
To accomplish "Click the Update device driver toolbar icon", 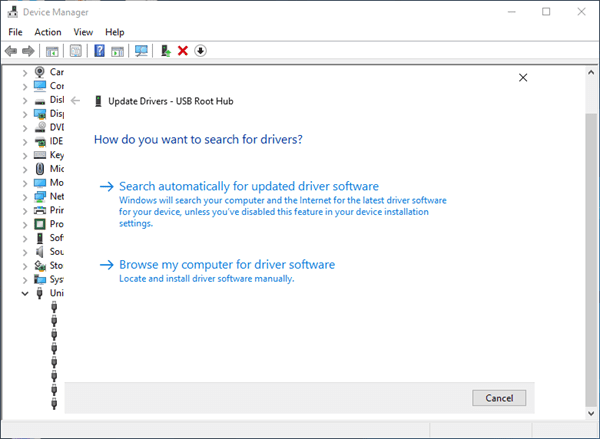I will [165, 51].
